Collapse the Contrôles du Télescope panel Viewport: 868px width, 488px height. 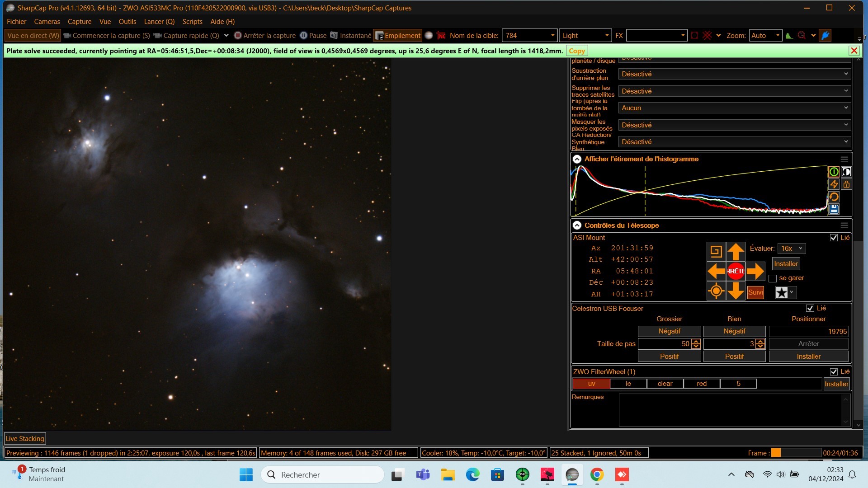coord(577,225)
